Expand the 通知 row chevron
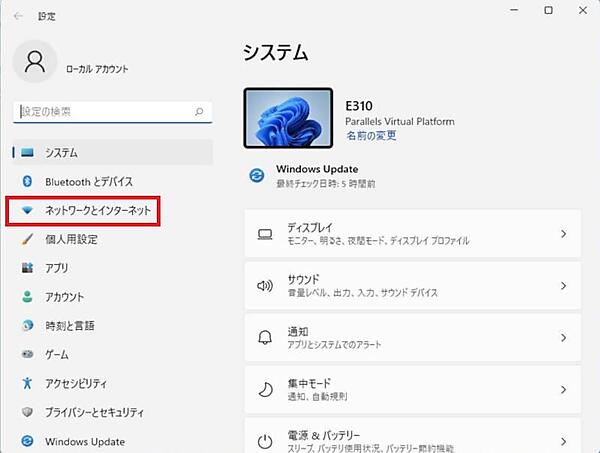This screenshot has height=453, width=600. (563, 337)
